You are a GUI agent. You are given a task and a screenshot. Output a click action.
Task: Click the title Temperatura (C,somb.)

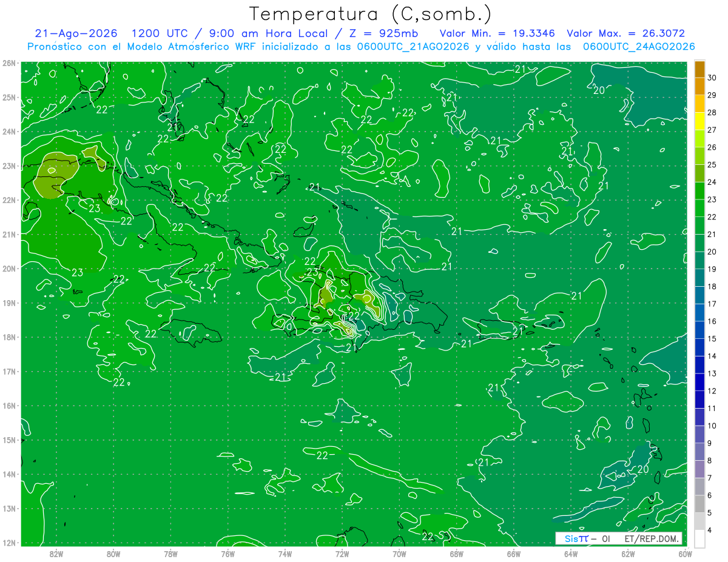371,14
